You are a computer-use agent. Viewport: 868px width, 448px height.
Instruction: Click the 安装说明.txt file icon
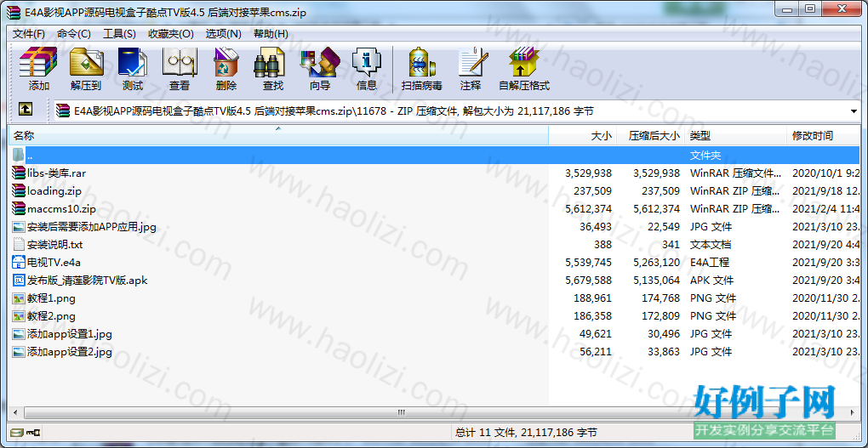point(19,245)
